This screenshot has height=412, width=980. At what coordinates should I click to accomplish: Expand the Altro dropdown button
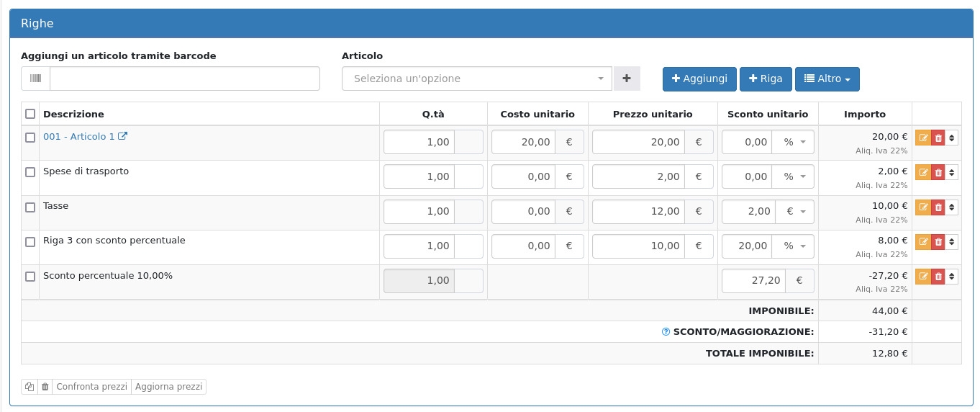(x=827, y=79)
